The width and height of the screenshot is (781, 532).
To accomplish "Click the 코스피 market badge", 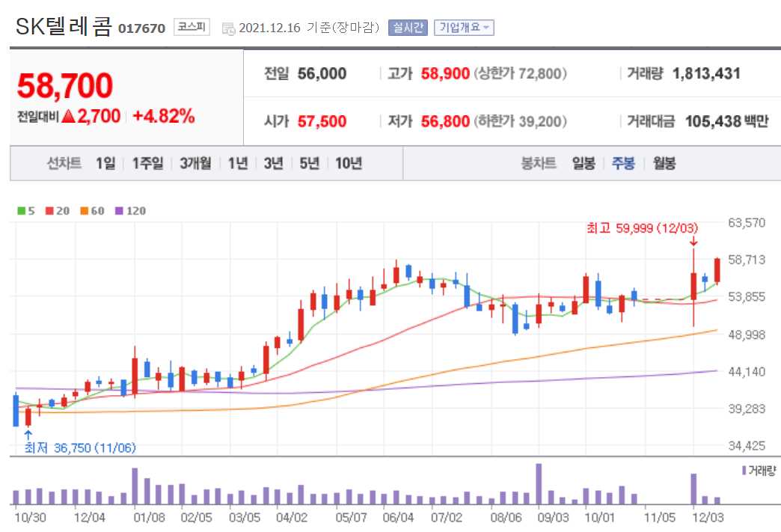I will (190, 26).
